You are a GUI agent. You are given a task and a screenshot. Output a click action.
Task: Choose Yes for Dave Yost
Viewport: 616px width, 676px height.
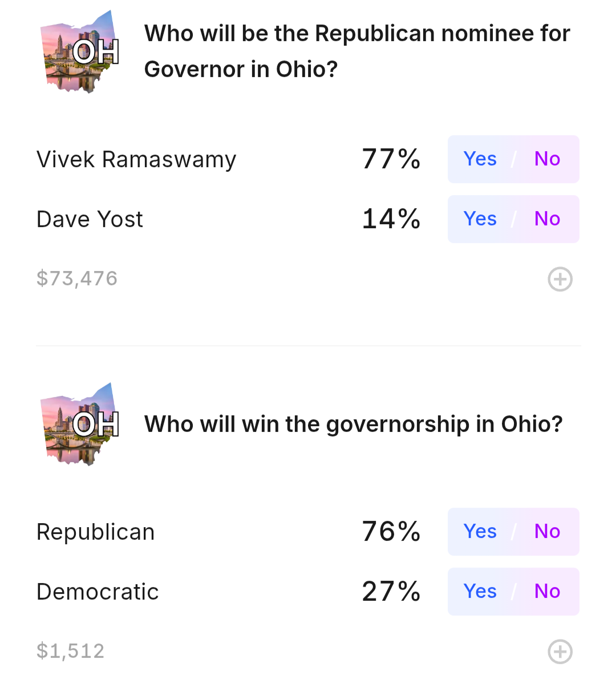(x=480, y=219)
